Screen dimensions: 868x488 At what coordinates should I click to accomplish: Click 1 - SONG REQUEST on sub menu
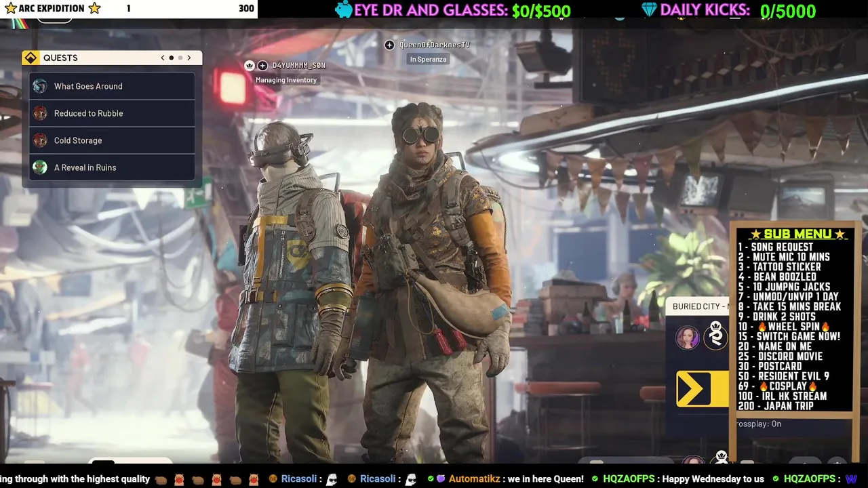pyautogui.click(x=776, y=247)
